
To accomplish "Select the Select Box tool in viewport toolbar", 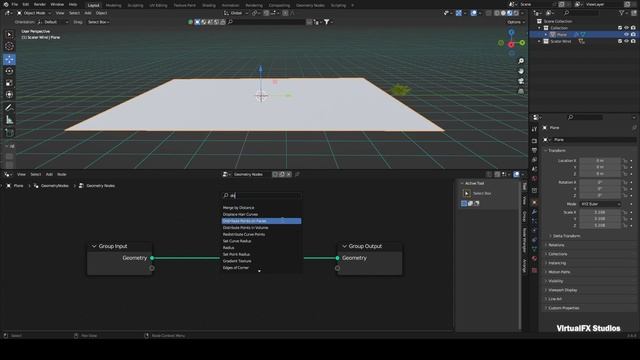I will (x=9, y=35).
